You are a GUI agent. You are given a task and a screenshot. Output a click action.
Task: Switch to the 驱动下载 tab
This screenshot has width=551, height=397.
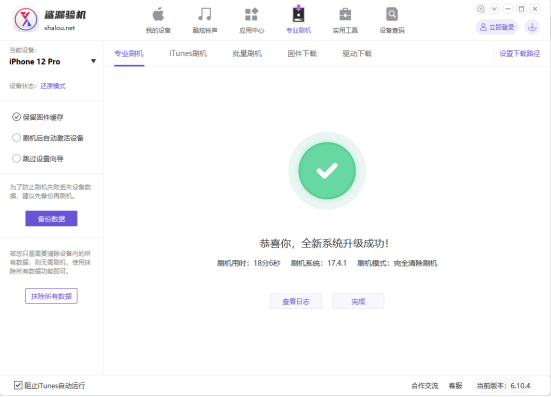(357, 54)
